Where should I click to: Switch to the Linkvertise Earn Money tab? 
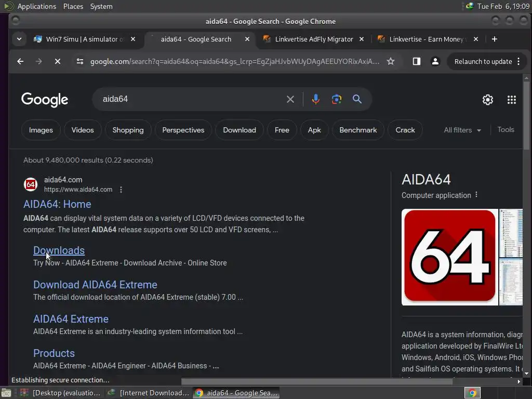point(422,39)
